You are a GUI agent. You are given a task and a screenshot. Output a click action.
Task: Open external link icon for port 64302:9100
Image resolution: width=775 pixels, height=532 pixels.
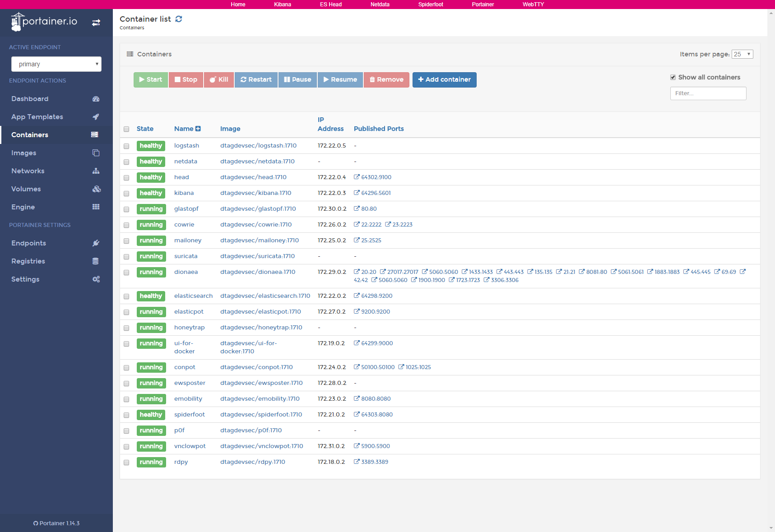tap(357, 177)
